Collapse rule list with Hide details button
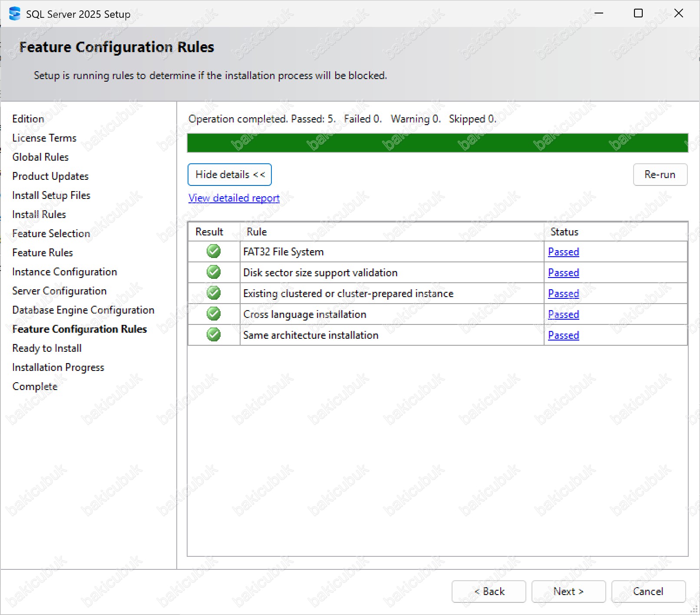The image size is (700, 615). pyautogui.click(x=230, y=175)
